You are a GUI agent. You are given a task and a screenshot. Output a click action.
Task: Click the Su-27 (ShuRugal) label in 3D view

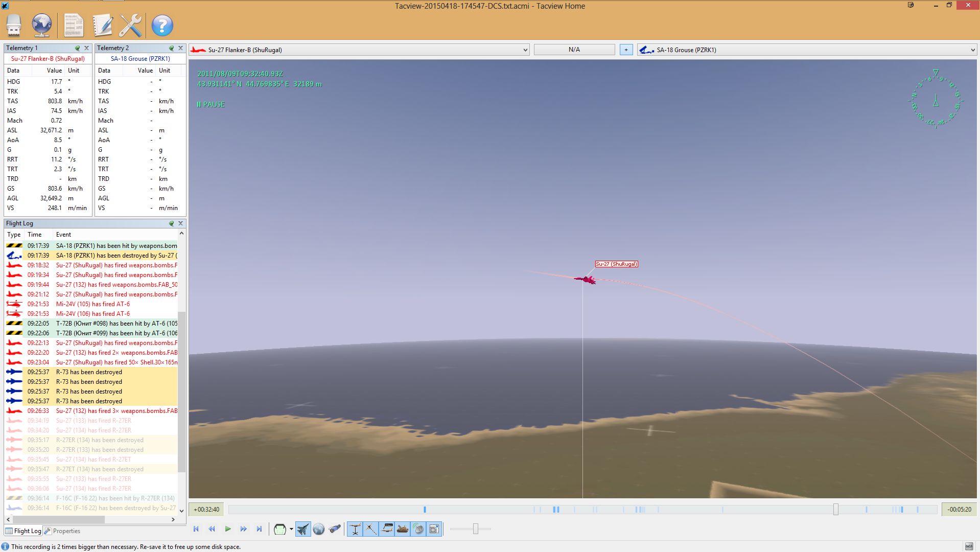pyautogui.click(x=616, y=264)
